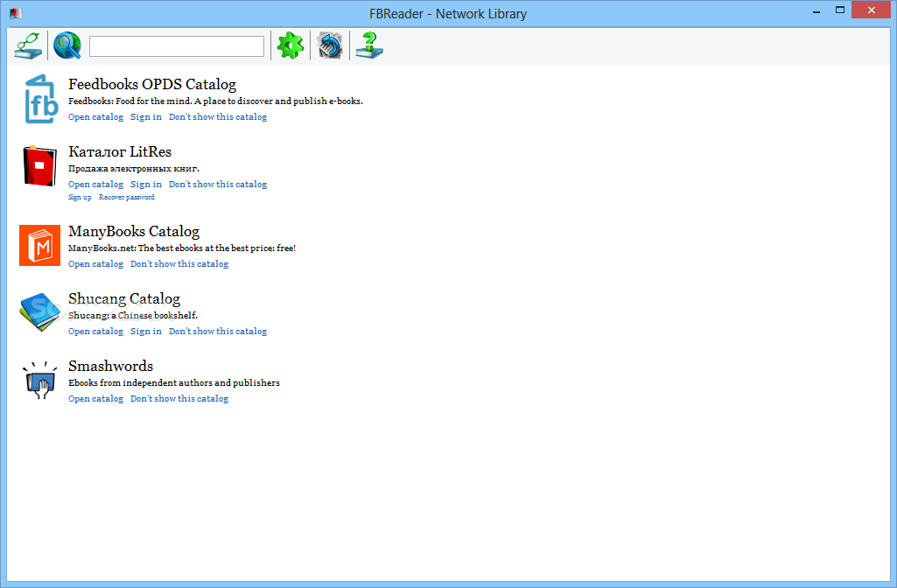Open catalog for ManyBooks
The height and width of the screenshot is (588, 897).
[x=95, y=263]
